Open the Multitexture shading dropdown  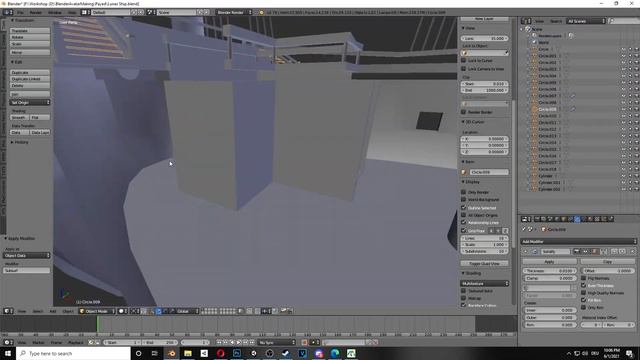[485, 283]
